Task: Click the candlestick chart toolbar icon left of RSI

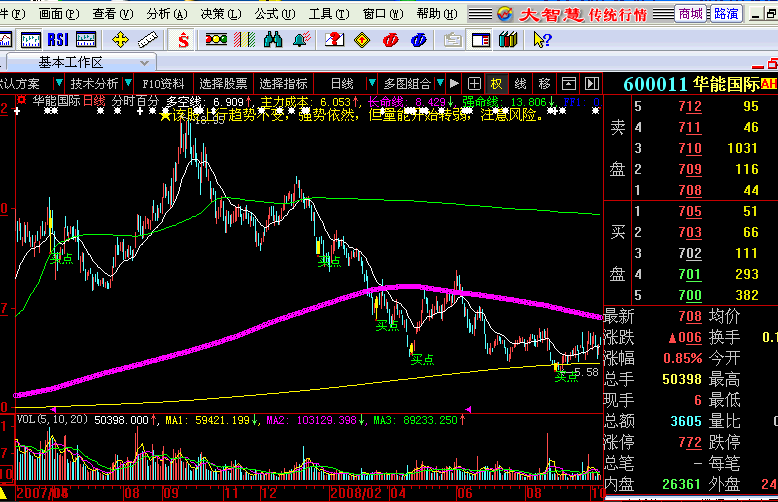Action: pyautogui.click(x=31, y=40)
